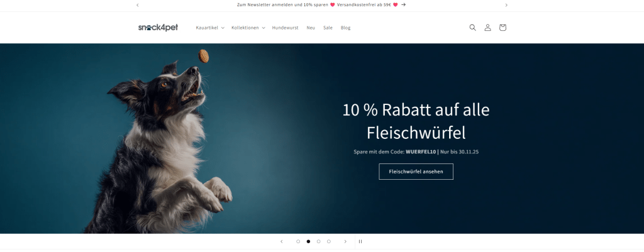The width and height of the screenshot is (644, 252).
Task: Expand the Kauartikel dropdown menu
Action: 210,28
